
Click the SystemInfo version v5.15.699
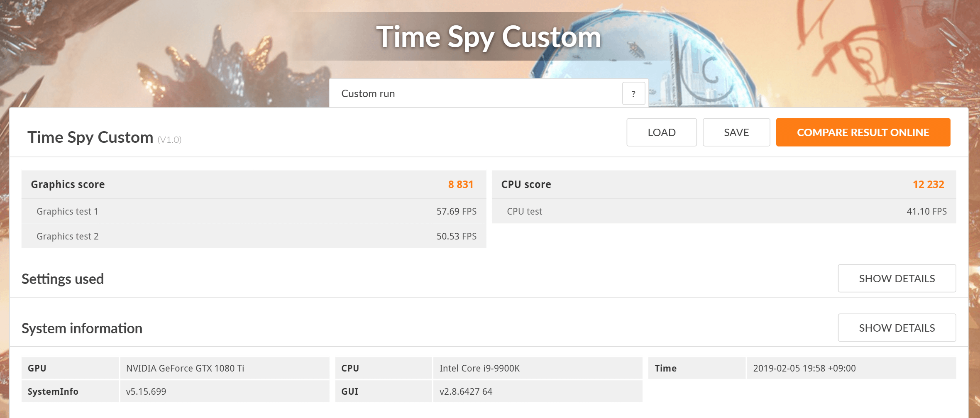[146, 391]
